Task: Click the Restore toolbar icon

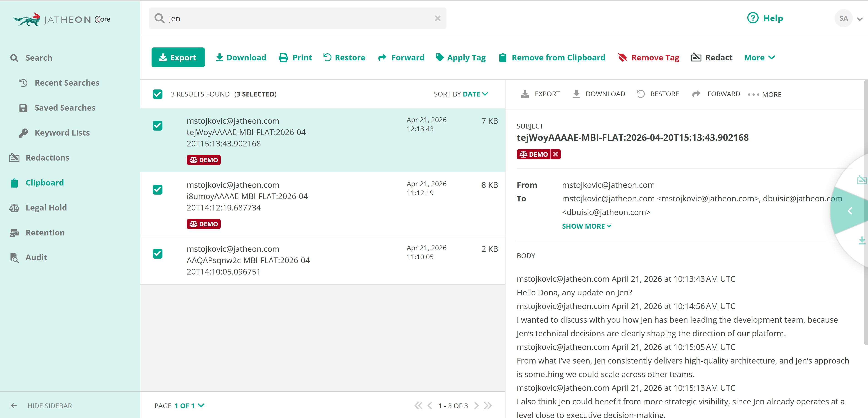Action: tap(327, 57)
